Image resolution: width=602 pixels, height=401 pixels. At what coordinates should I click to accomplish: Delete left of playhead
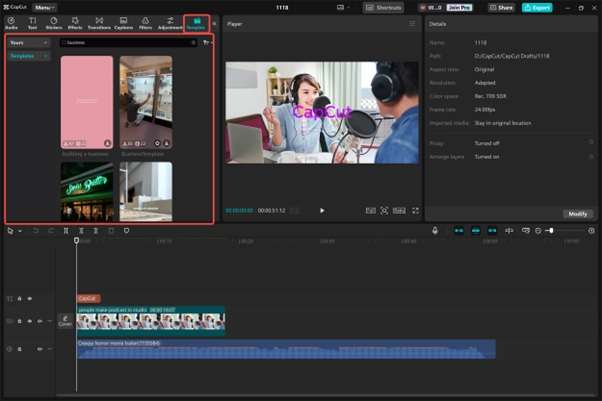pos(81,230)
